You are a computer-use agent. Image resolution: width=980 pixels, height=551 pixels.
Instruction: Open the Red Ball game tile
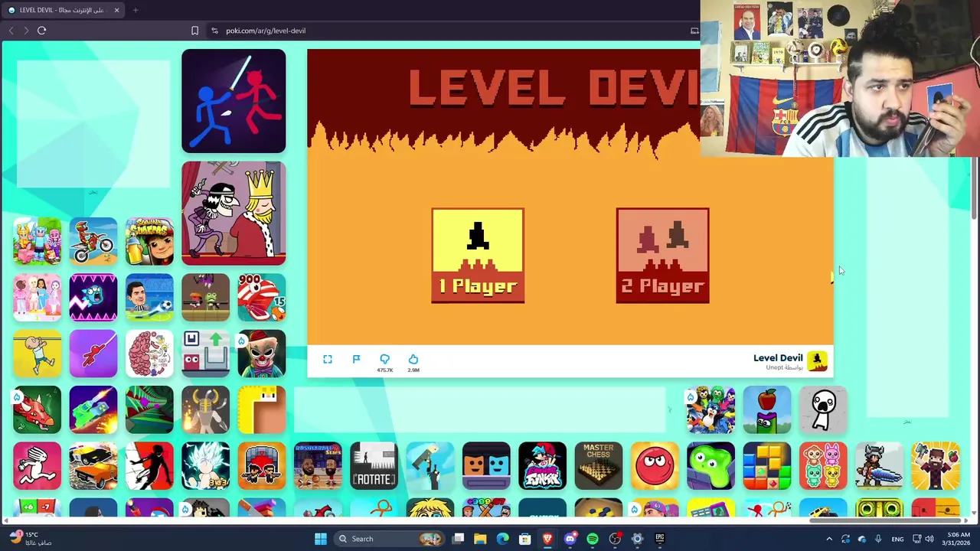click(655, 465)
